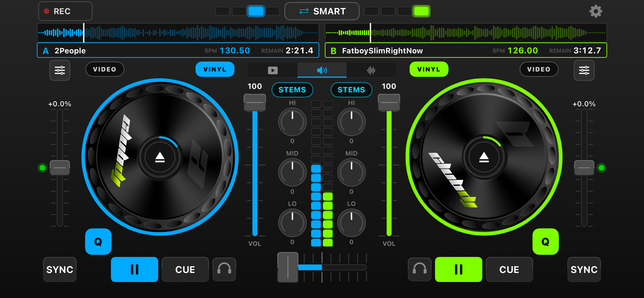Set CUE point on deck A
644x298 pixels.
point(185,269)
